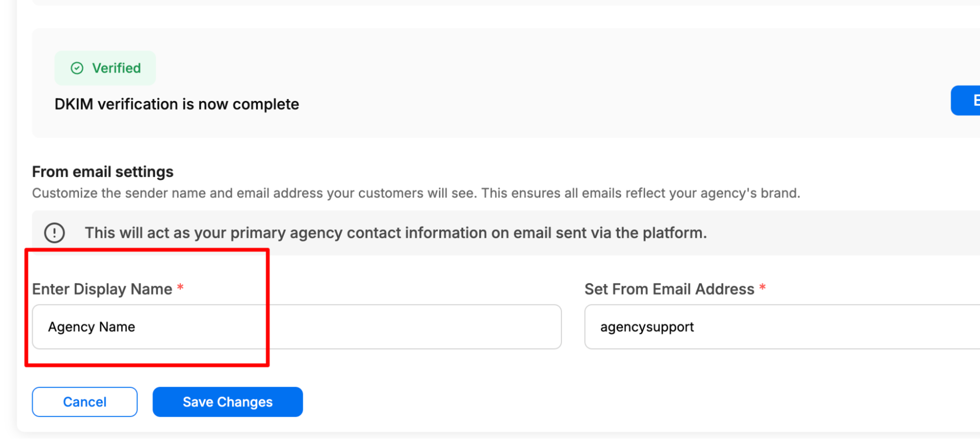The width and height of the screenshot is (980, 439).
Task: Focus the From Email field containing agencysupport
Action: (x=782, y=327)
